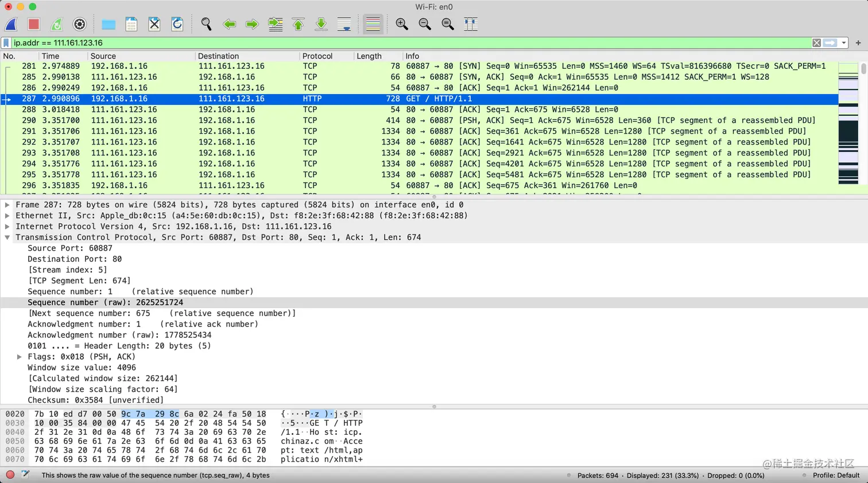Collapse Transmission Control Protocol details

(x=7, y=237)
